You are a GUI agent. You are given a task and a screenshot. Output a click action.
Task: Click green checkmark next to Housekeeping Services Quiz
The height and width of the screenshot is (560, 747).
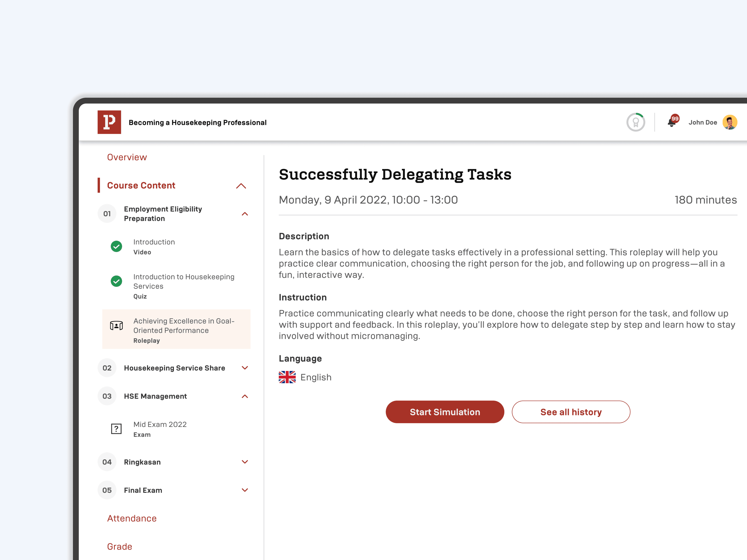(x=116, y=281)
